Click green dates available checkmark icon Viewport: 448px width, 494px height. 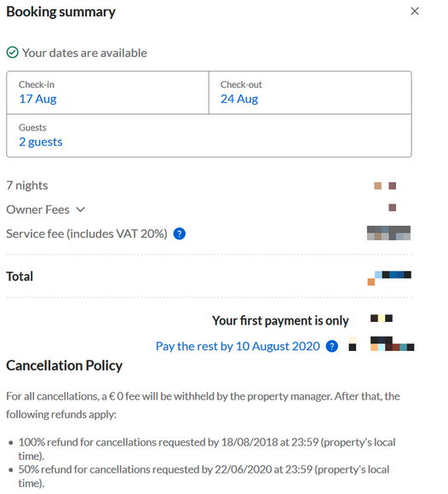click(12, 53)
